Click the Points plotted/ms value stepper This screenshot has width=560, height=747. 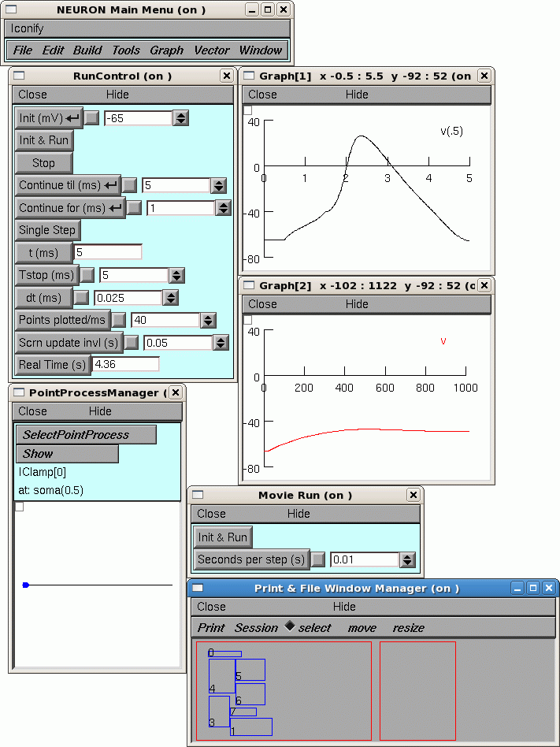coord(208,320)
